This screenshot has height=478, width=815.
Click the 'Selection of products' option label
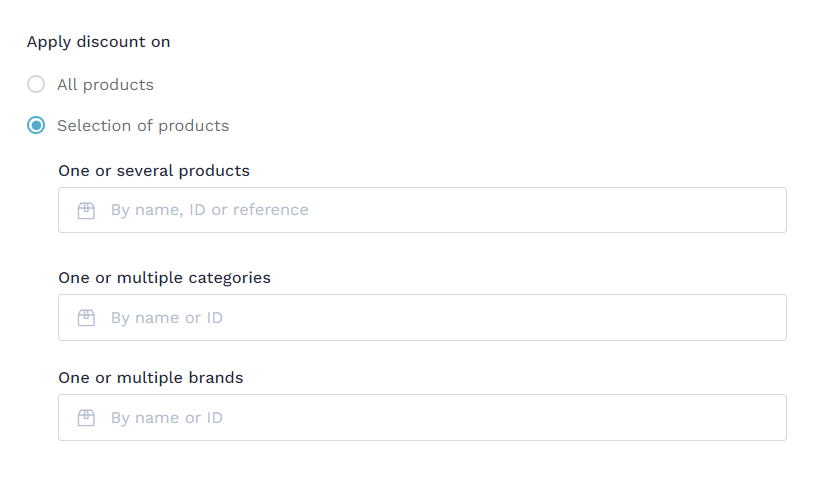[x=143, y=126]
